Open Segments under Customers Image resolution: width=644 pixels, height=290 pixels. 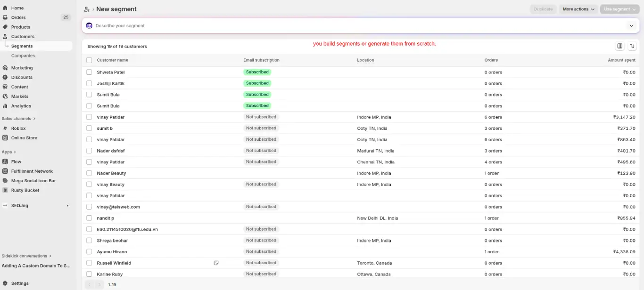click(21, 46)
